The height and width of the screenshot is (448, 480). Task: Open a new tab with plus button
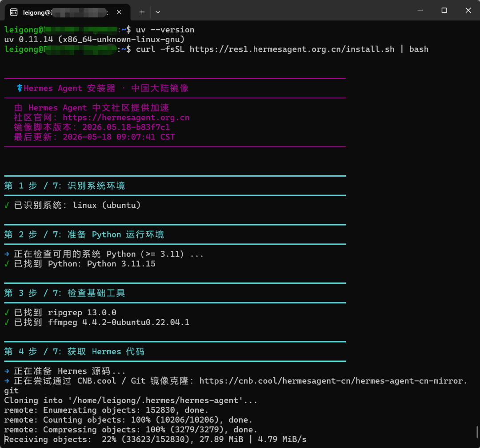tap(142, 12)
